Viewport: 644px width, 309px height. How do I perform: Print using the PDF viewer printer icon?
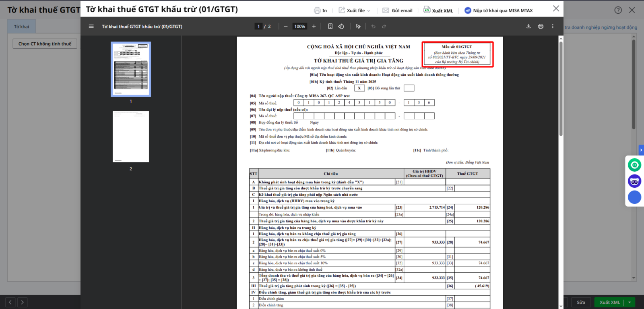[541, 27]
